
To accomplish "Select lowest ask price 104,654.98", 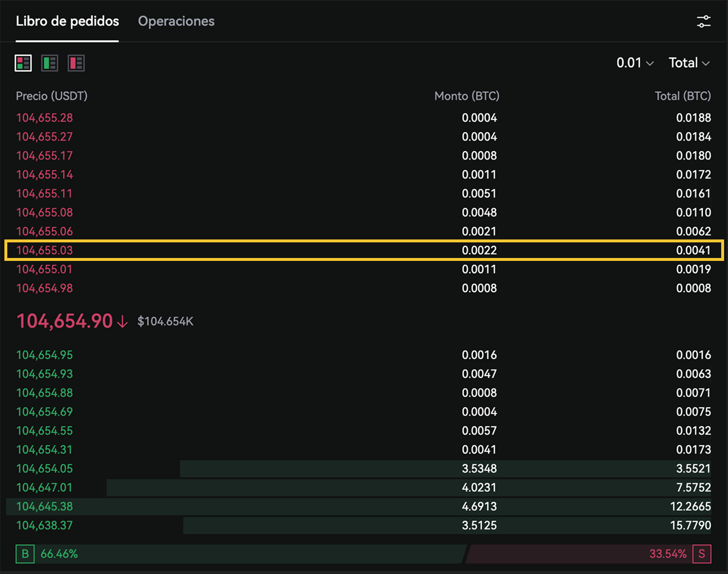I will [x=44, y=288].
